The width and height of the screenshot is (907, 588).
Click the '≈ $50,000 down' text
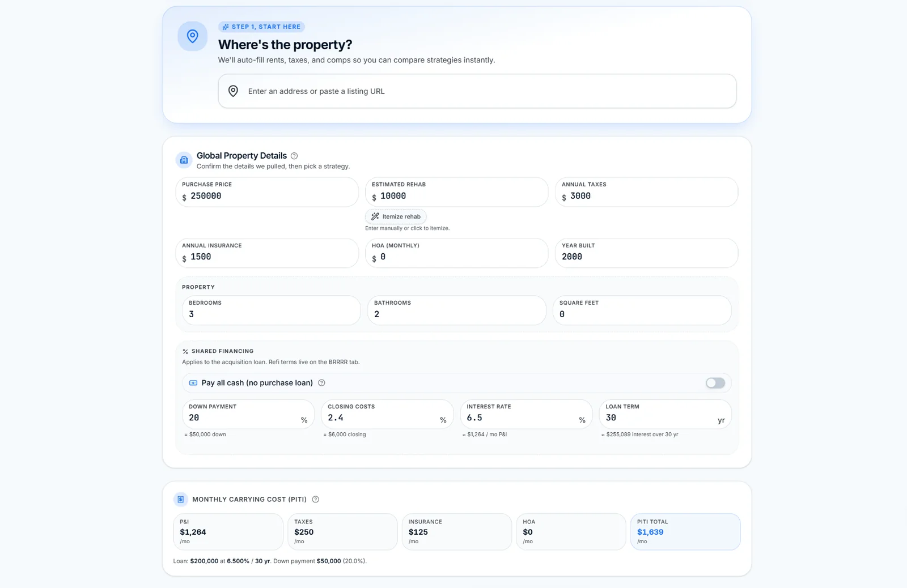(205, 434)
